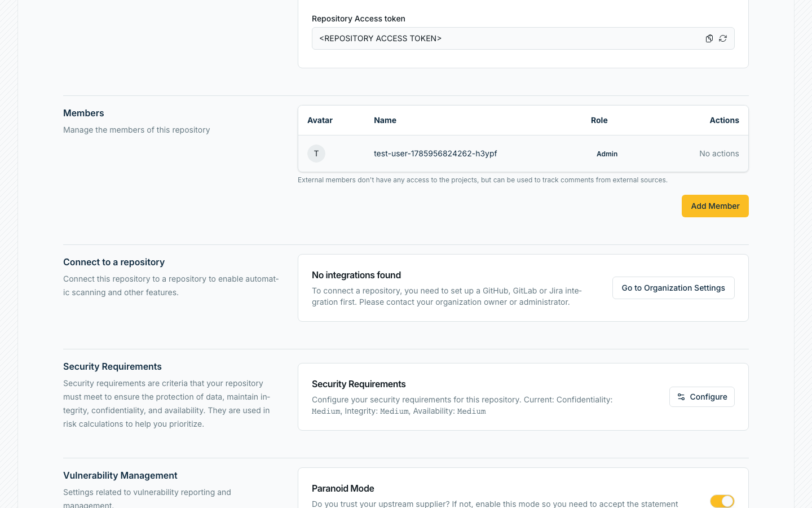
Task: Click the No integrations found message
Action: click(x=356, y=275)
